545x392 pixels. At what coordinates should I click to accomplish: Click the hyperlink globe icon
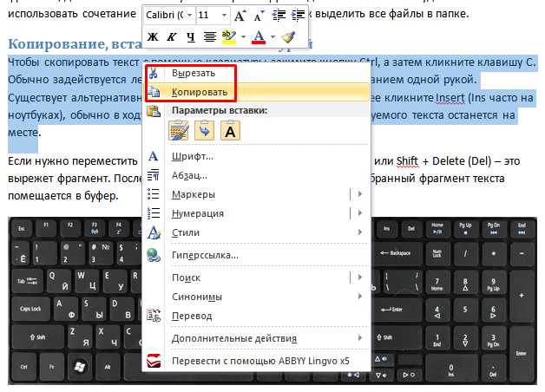click(154, 255)
